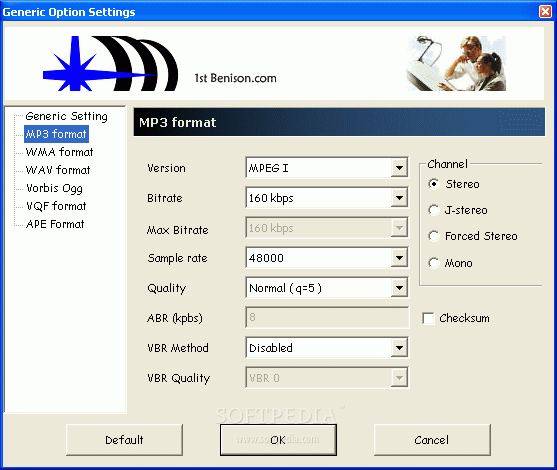557x470 pixels.
Task: Click the people photo in banner
Action: click(456, 63)
